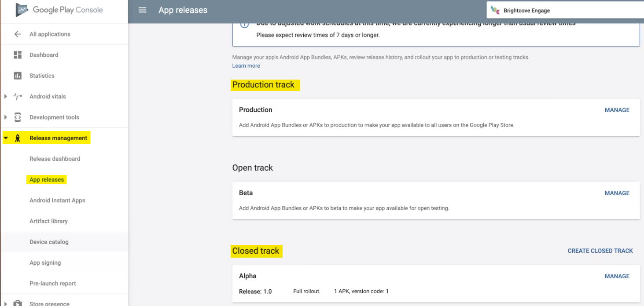644x306 pixels.
Task: Open App signing
Action: [x=45, y=262]
